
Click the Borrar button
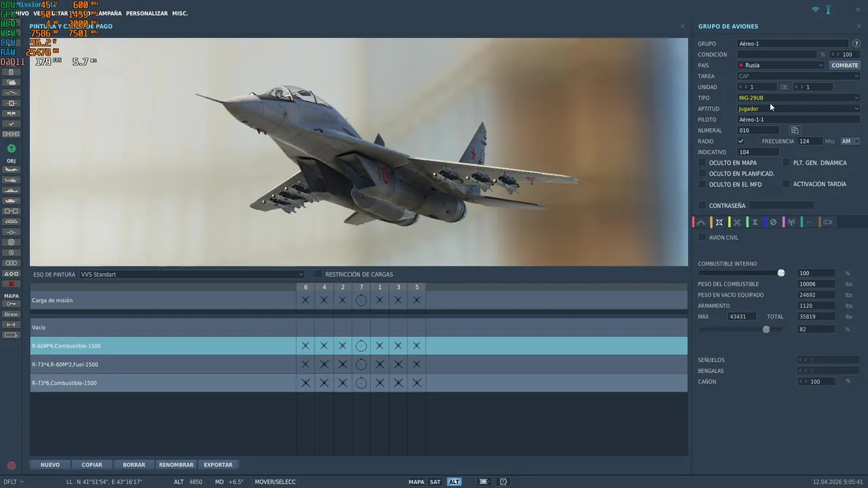134,465
